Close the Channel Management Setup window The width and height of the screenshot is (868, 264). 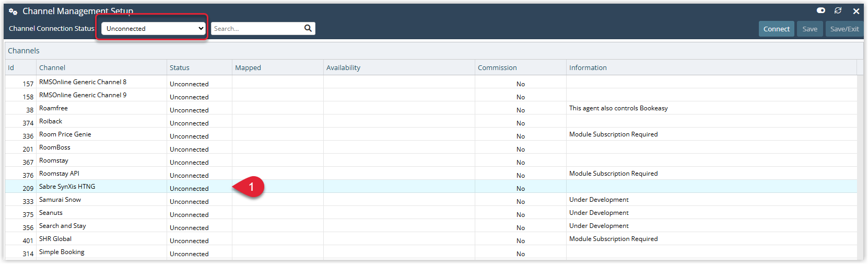coord(856,11)
